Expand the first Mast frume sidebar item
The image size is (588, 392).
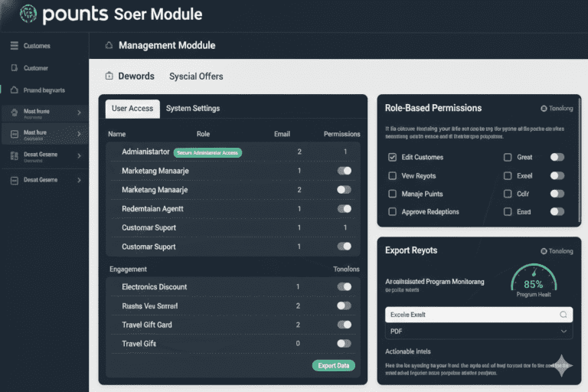[x=79, y=113]
